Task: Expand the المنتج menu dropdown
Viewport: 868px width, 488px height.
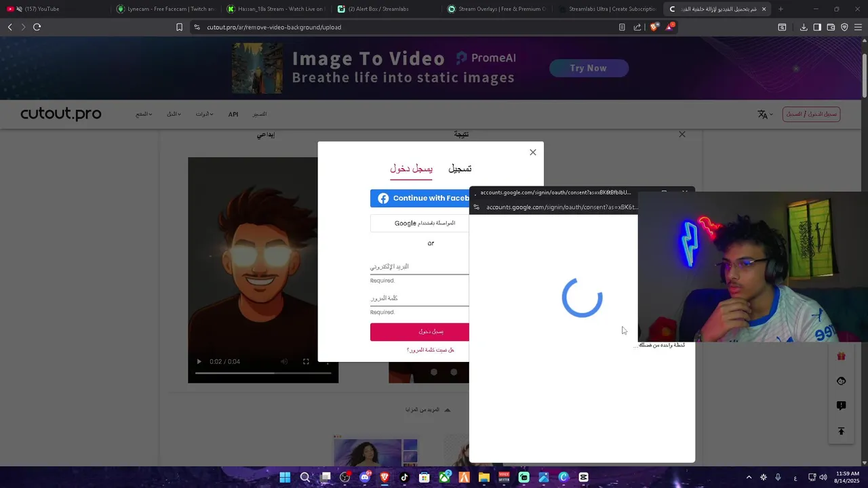Action: 144,114
